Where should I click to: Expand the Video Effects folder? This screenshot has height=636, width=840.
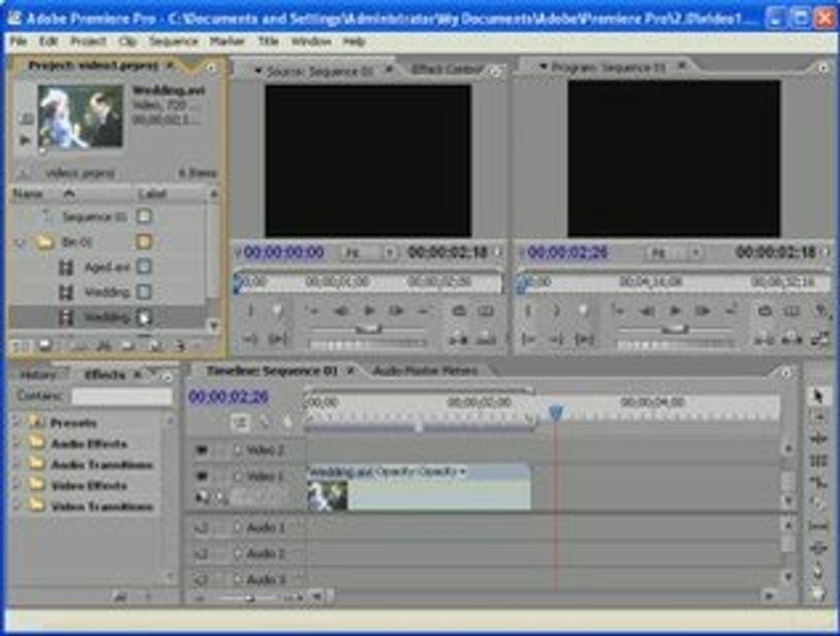[x=17, y=486]
